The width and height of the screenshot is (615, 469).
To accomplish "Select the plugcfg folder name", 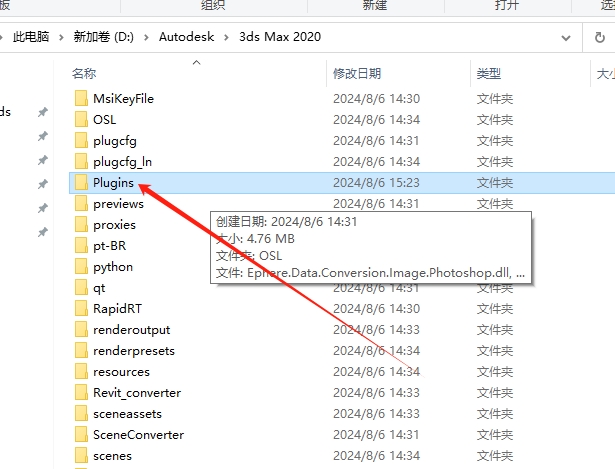I will [x=115, y=141].
